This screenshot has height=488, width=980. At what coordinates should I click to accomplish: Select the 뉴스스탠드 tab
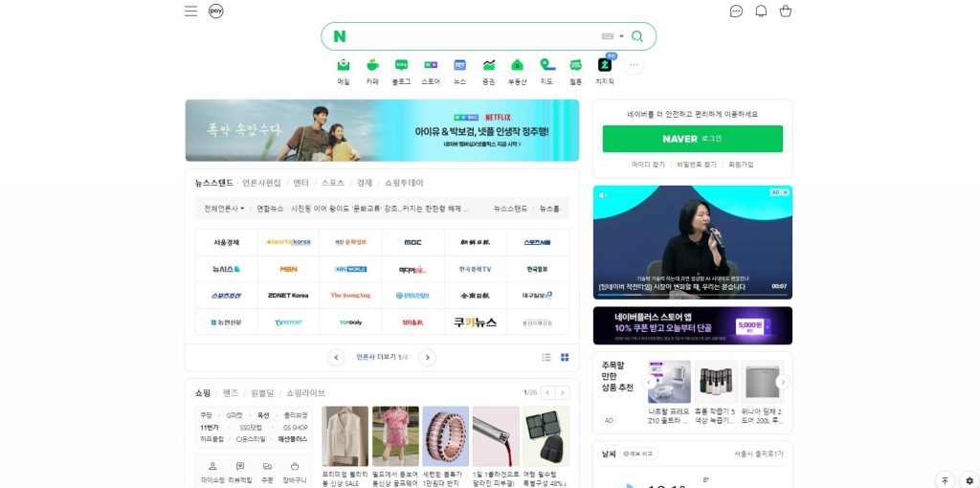(x=213, y=183)
